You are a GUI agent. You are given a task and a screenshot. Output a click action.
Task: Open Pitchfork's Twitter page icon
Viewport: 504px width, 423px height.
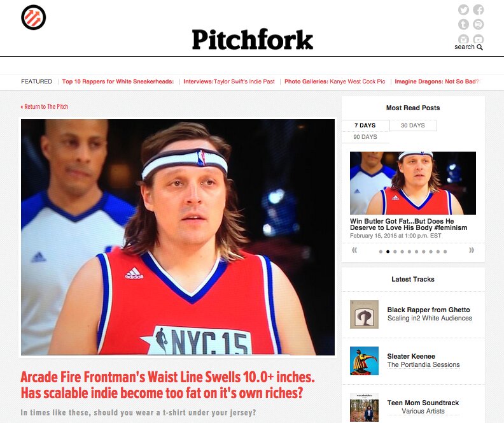[x=463, y=10]
